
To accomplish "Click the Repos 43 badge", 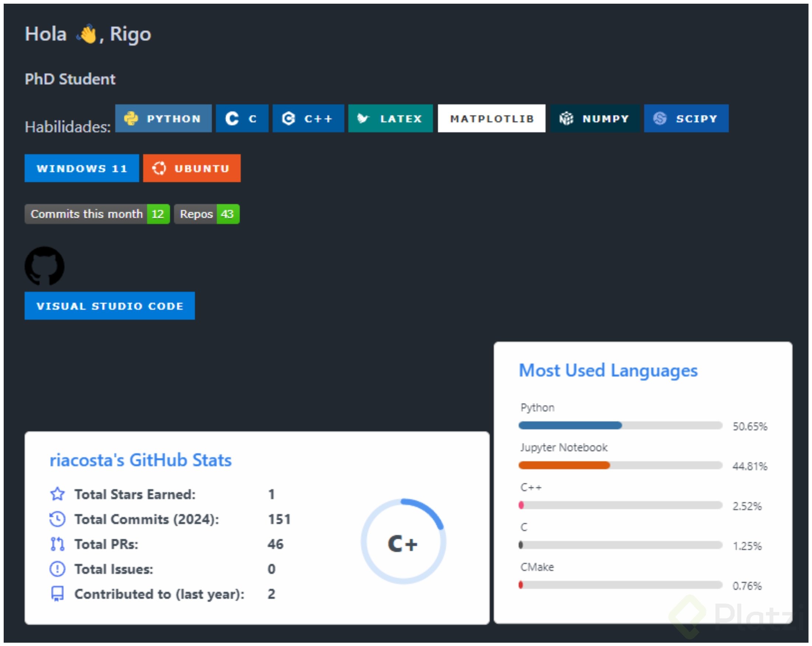I will pyautogui.click(x=207, y=214).
